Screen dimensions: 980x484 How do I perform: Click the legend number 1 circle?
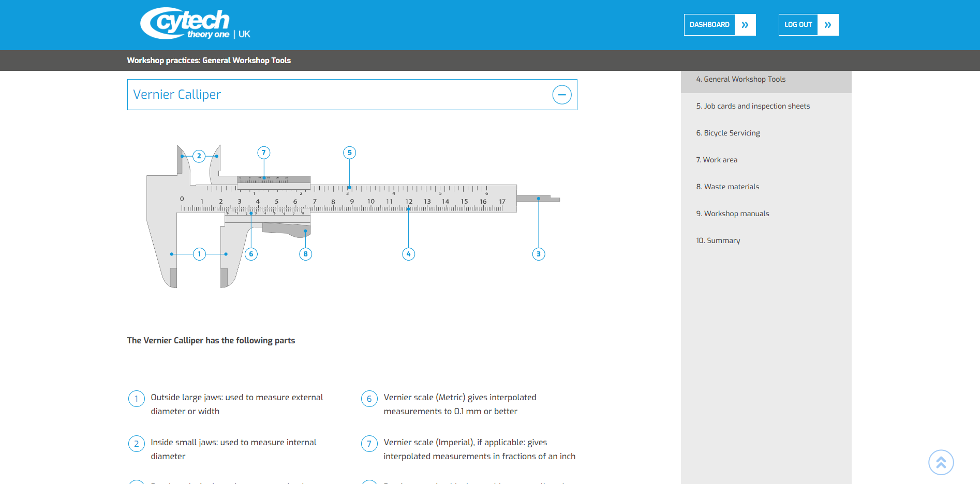[137, 399]
